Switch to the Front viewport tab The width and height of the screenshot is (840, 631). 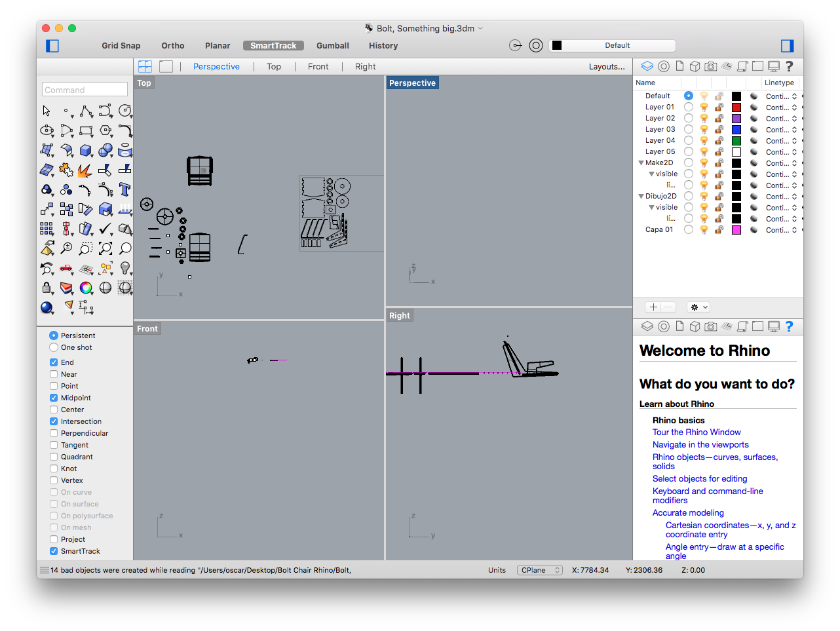318,66
